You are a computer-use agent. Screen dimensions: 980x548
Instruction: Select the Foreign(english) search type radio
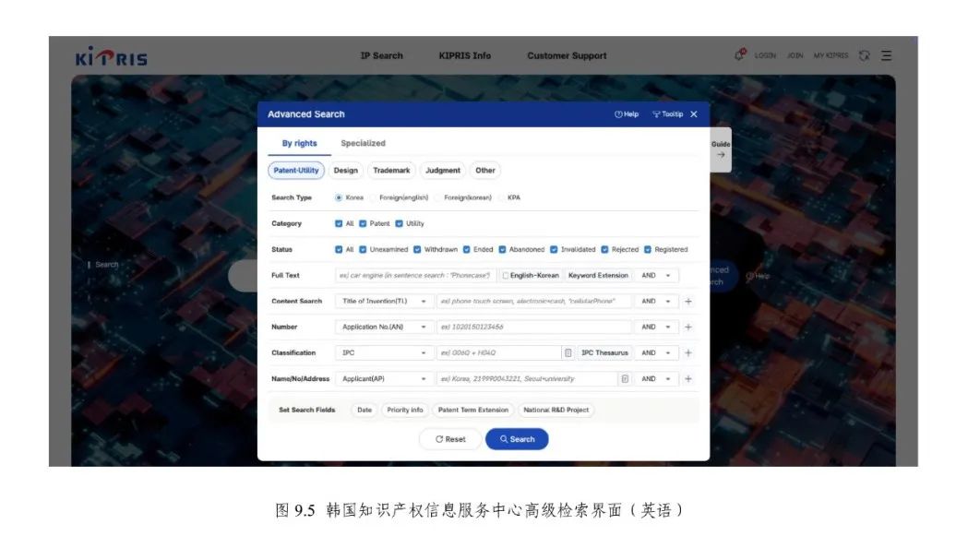pos(374,197)
